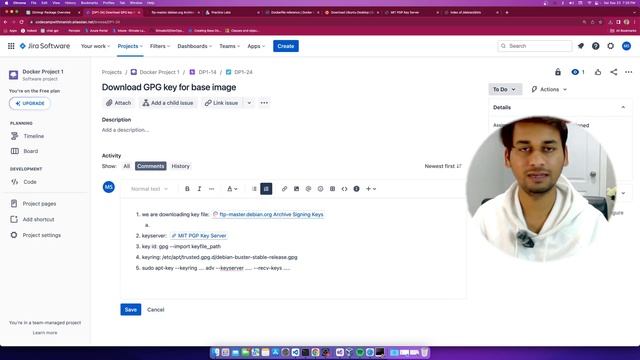Click the lock restrictions icon

point(558,72)
